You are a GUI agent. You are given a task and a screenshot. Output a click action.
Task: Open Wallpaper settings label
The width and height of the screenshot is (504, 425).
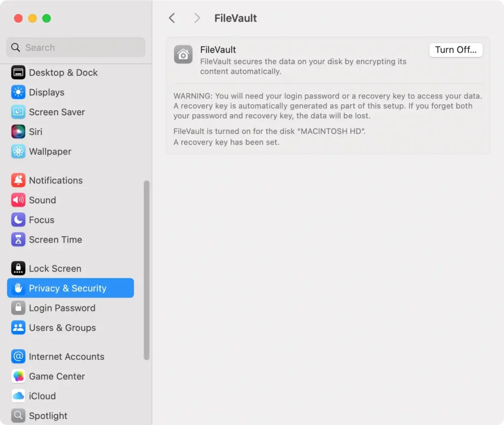point(50,152)
